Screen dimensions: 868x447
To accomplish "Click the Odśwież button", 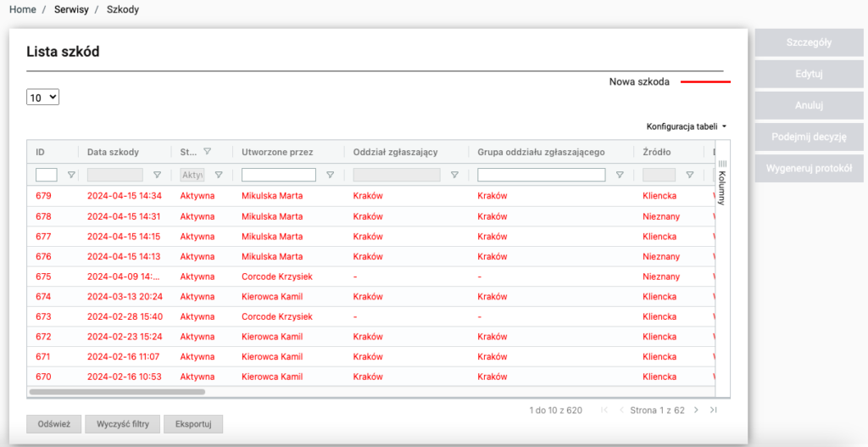I will [x=54, y=423].
